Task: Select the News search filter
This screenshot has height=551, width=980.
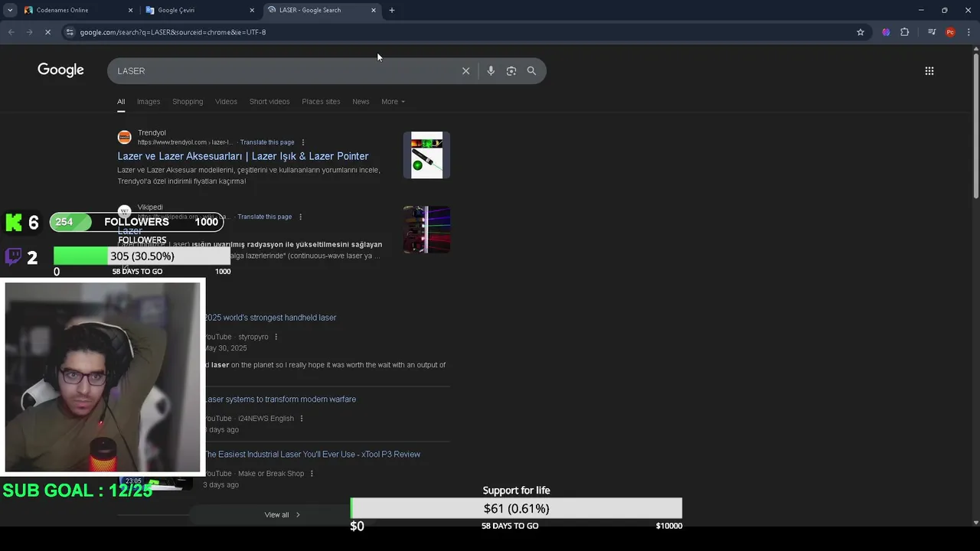Action: (x=361, y=102)
